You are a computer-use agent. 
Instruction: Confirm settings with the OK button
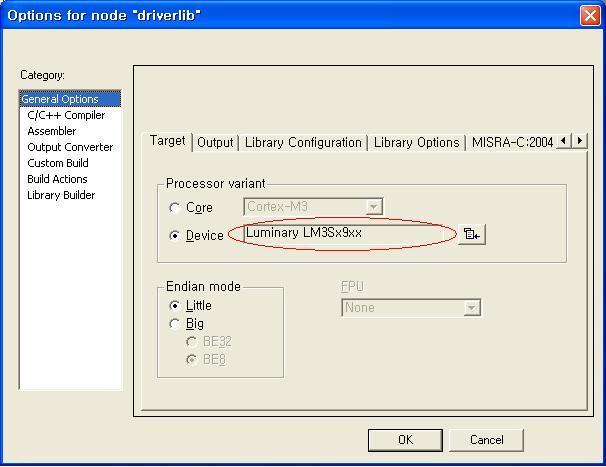(x=405, y=440)
